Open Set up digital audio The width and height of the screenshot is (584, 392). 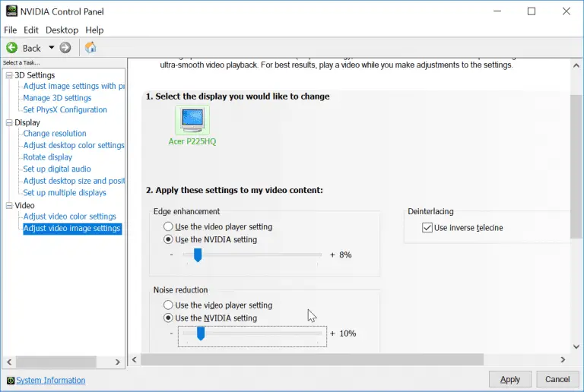pyautogui.click(x=57, y=169)
